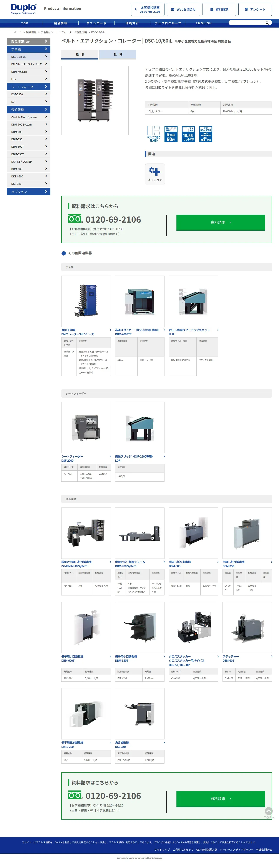Open the iSaddle Multi System thumbnail
This screenshot has height=868, width=279.
tap(86, 533)
